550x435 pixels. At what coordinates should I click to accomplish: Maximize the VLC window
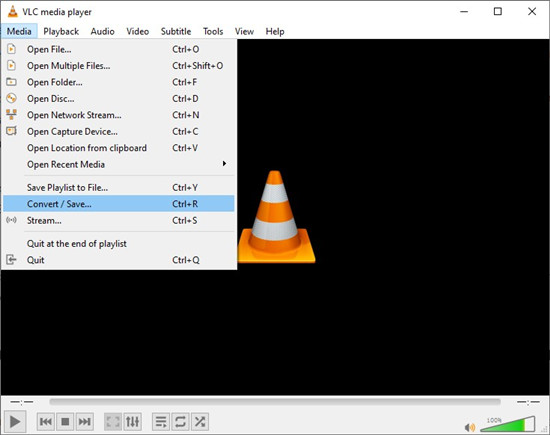click(497, 12)
